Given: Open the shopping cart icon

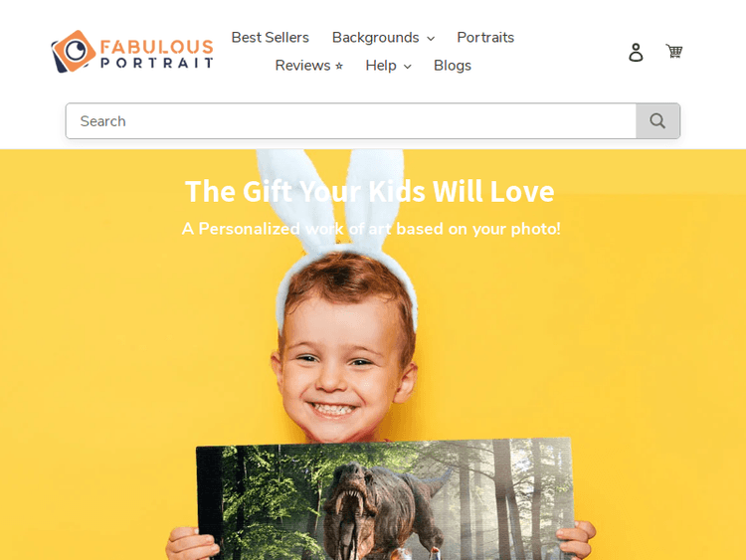Looking at the screenshot, I should pos(673,51).
